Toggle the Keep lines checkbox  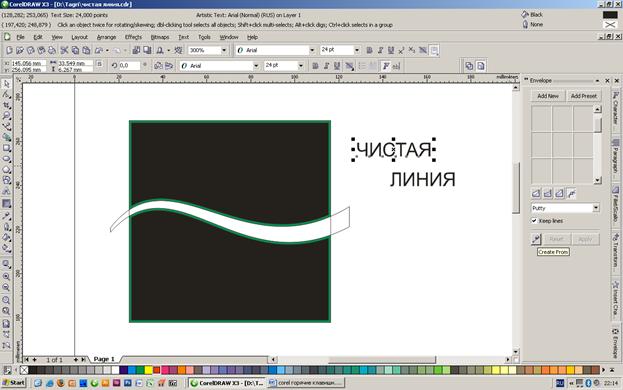[534, 221]
